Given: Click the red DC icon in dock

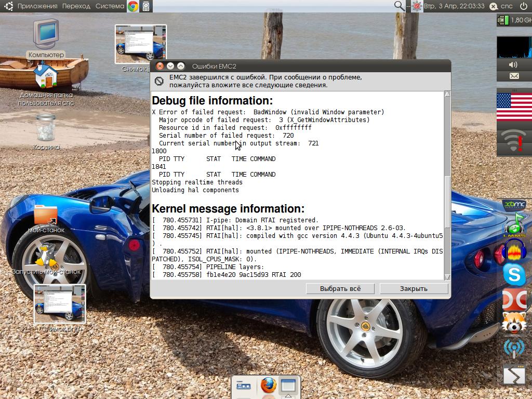Looking at the screenshot, I should click(x=514, y=299).
